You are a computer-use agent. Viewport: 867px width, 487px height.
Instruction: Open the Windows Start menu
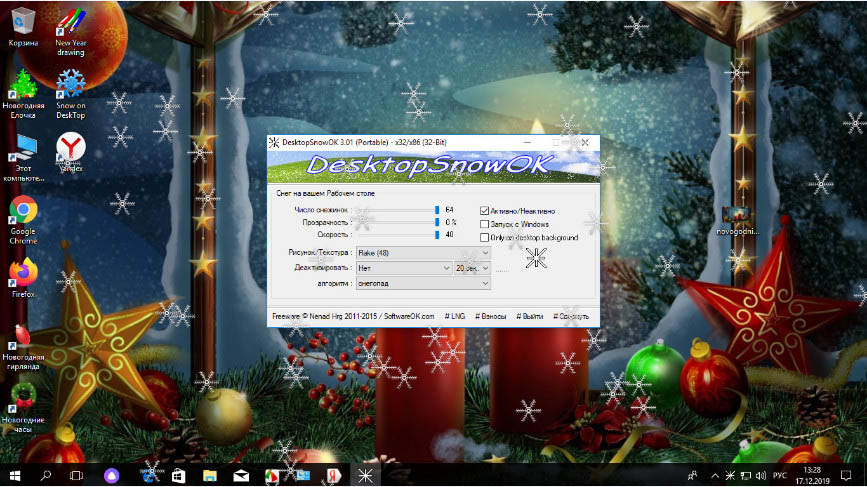pos(15,475)
